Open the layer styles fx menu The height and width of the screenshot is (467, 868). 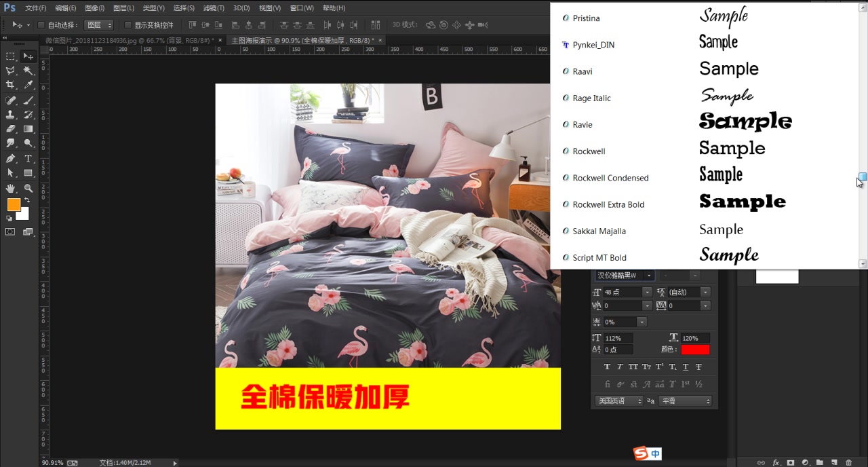pos(776,462)
